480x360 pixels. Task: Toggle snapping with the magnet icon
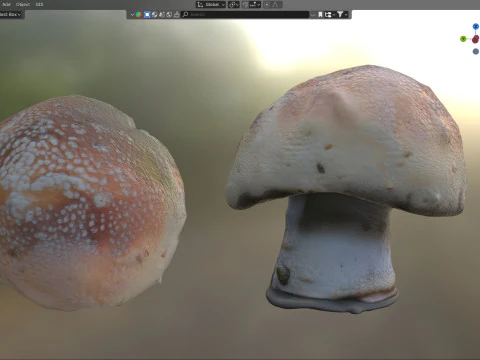click(245, 4)
